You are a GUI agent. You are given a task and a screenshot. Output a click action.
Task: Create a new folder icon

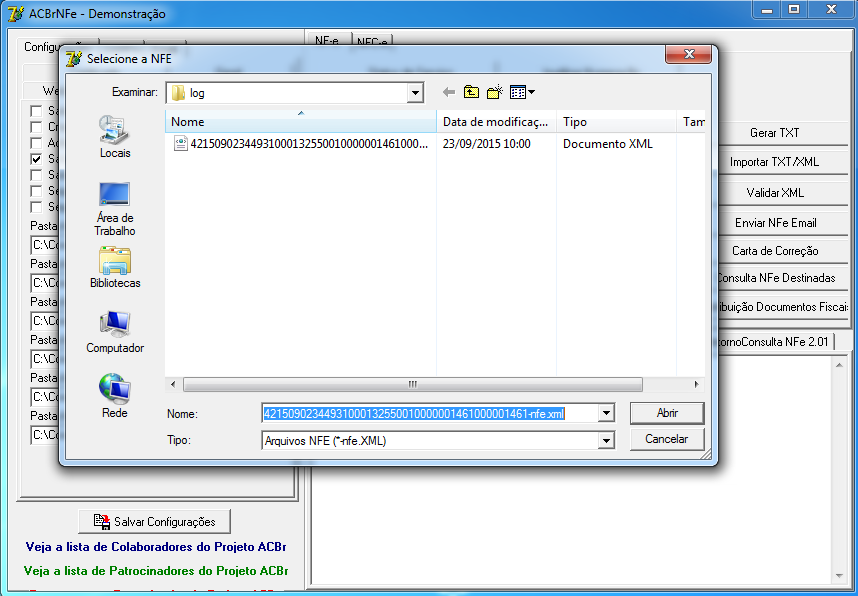pos(495,92)
